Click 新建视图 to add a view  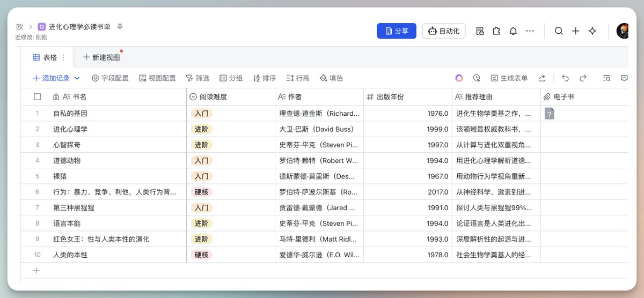coord(101,57)
